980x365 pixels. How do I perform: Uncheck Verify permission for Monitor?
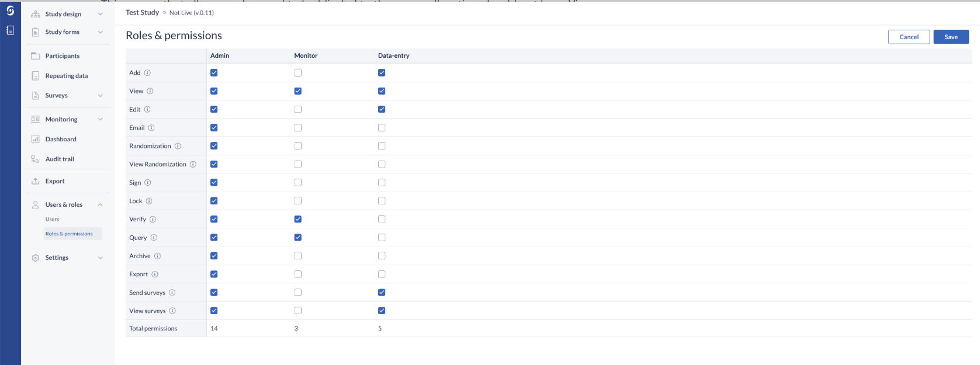pyautogui.click(x=298, y=219)
